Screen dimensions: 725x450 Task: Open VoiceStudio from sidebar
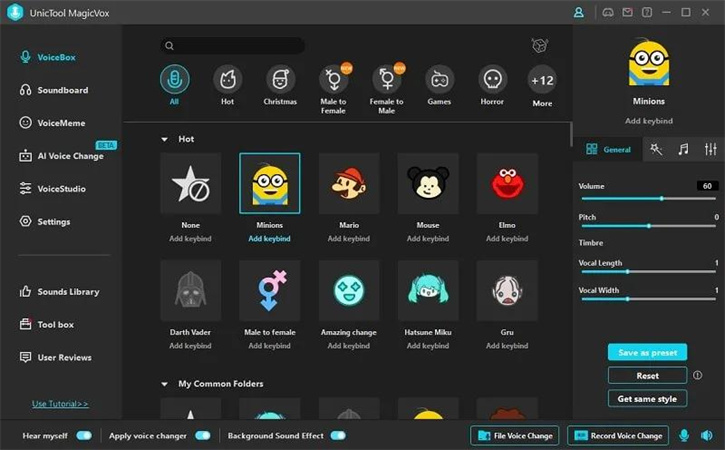point(52,189)
